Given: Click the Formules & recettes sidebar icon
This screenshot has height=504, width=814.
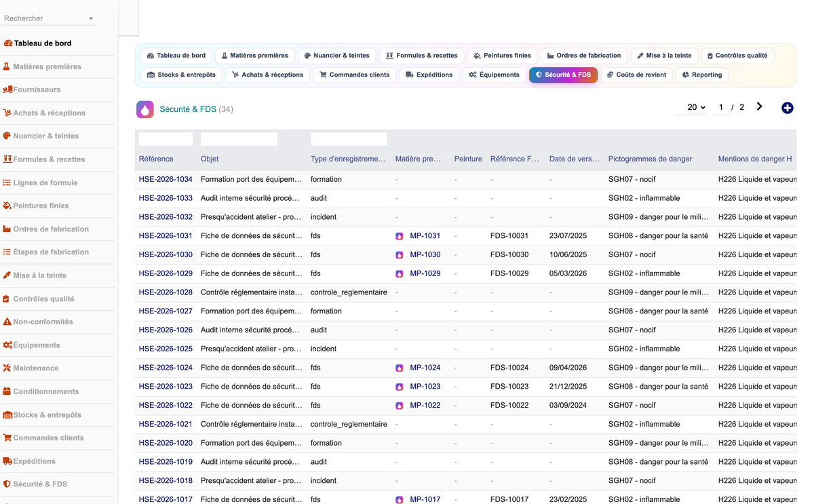Looking at the screenshot, I should (8, 159).
